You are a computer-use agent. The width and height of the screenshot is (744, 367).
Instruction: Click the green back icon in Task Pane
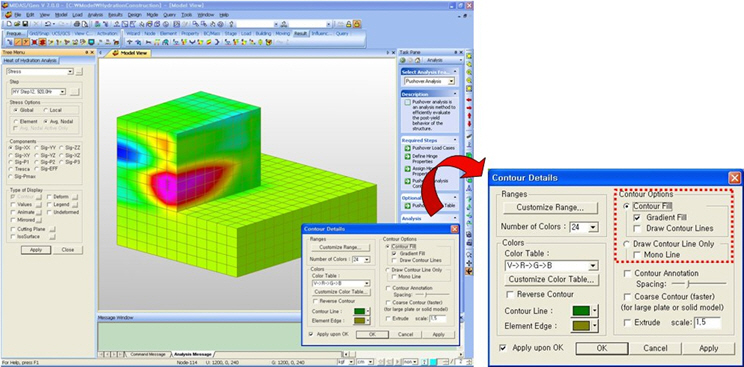coord(402,60)
